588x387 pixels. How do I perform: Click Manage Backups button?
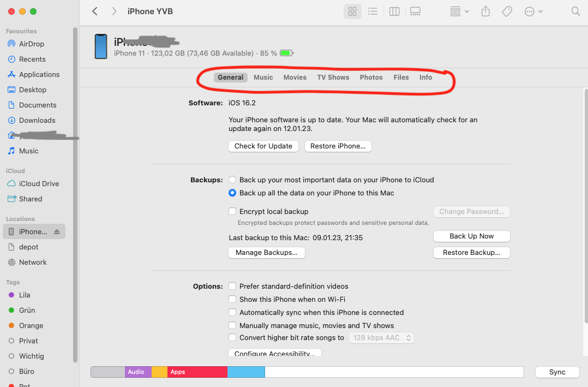point(266,253)
